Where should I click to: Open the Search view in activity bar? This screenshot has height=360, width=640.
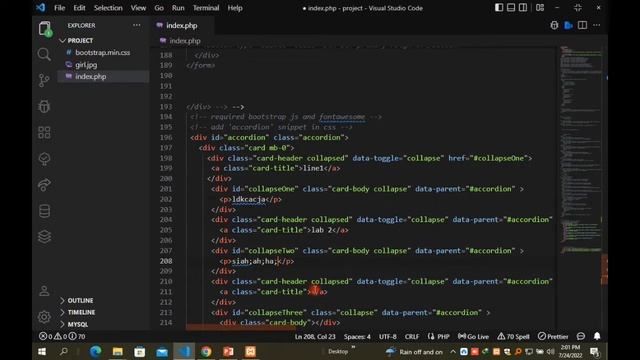pos(44,54)
